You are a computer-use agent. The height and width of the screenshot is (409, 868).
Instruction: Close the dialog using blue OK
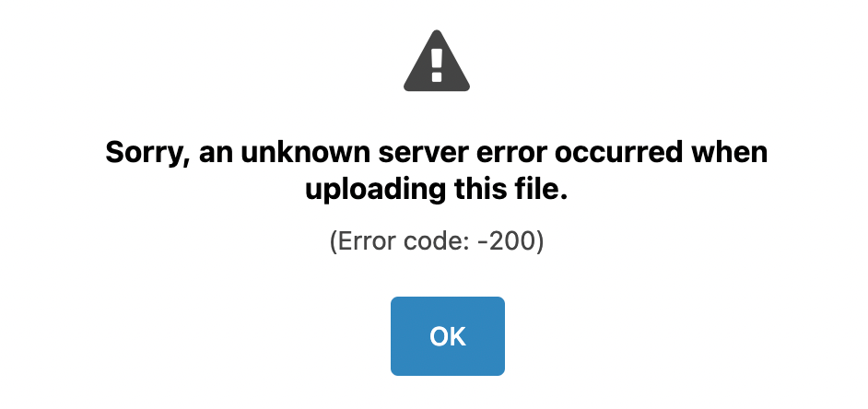coord(447,336)
